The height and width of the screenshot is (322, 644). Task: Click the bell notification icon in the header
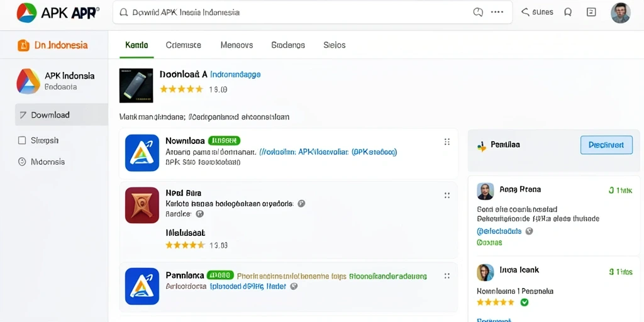point(568,13)
